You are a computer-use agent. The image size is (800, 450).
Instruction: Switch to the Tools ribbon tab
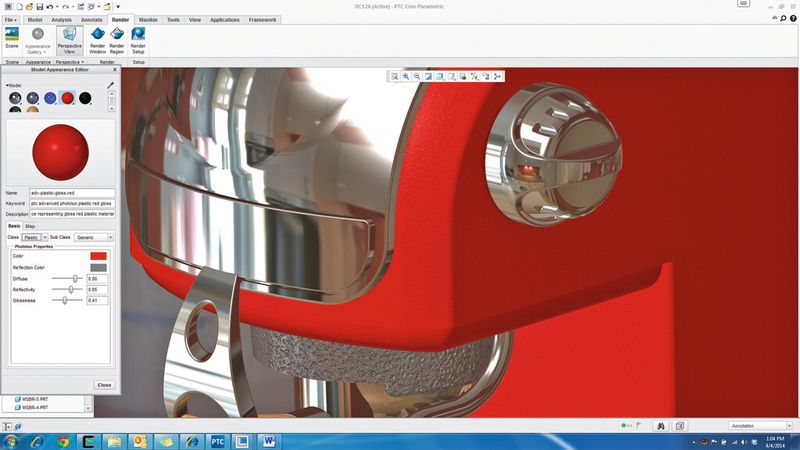click(173, 20)
